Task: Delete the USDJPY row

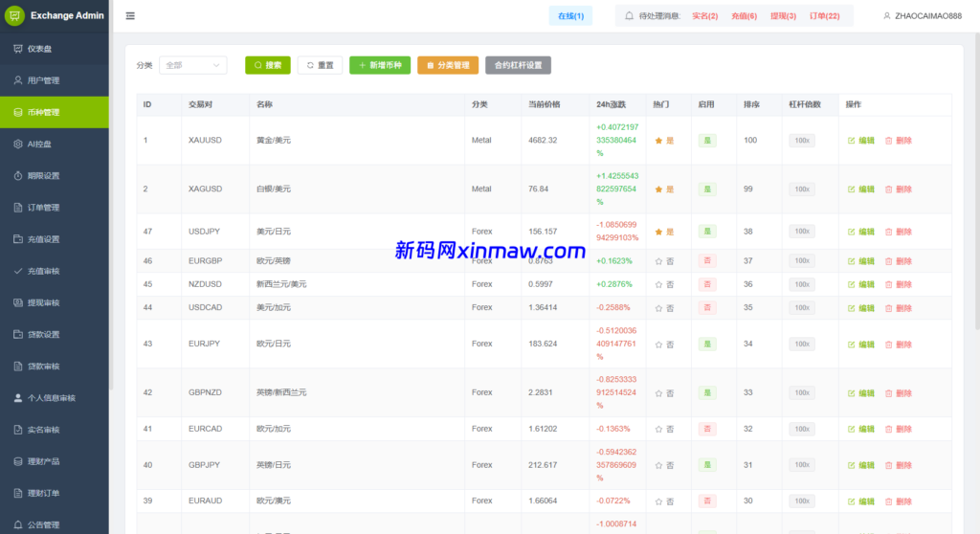Action: click(x=898, y=232)
